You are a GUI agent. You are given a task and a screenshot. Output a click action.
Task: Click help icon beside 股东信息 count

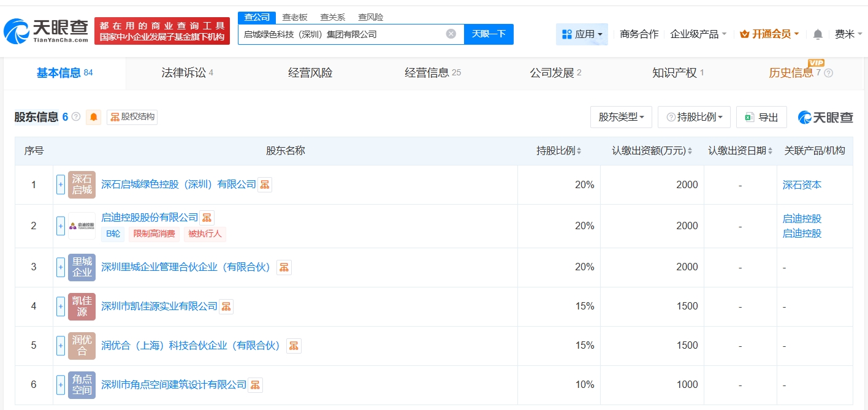pos(76,116)
